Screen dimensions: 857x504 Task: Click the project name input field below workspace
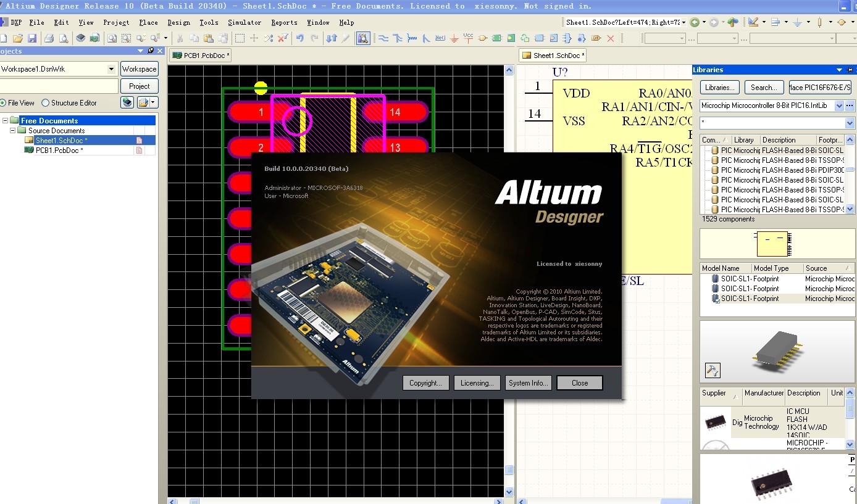(x=59, y=86)
